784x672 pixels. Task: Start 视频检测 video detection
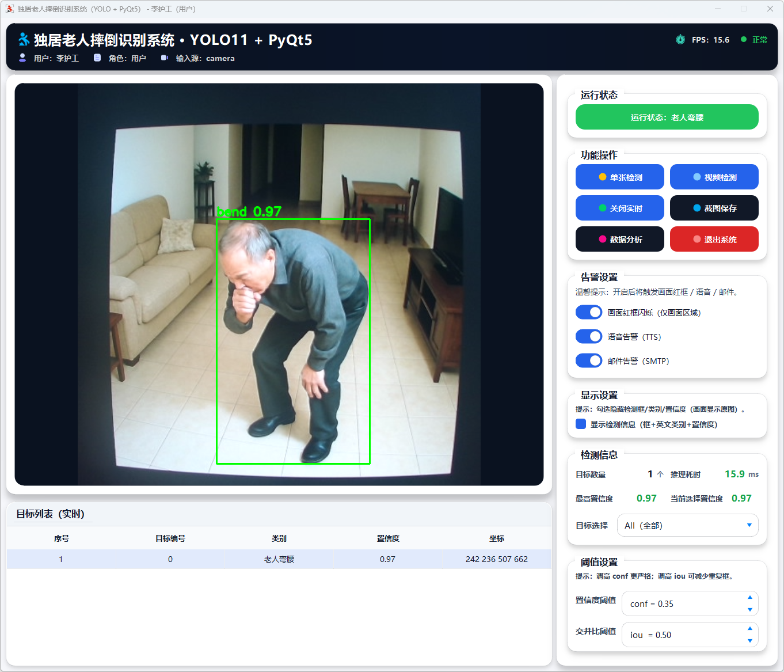[x=714, y=177]
